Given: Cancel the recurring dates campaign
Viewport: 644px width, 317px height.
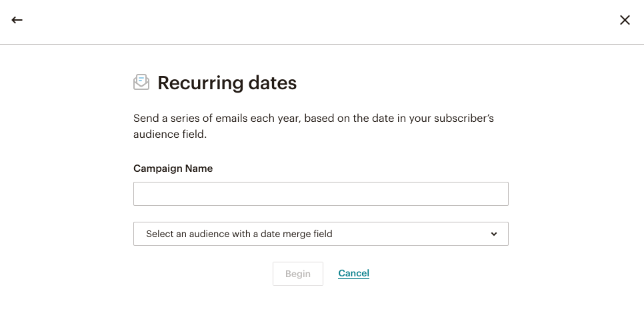Looking at the screenshot, I should [x=353, y=273].
